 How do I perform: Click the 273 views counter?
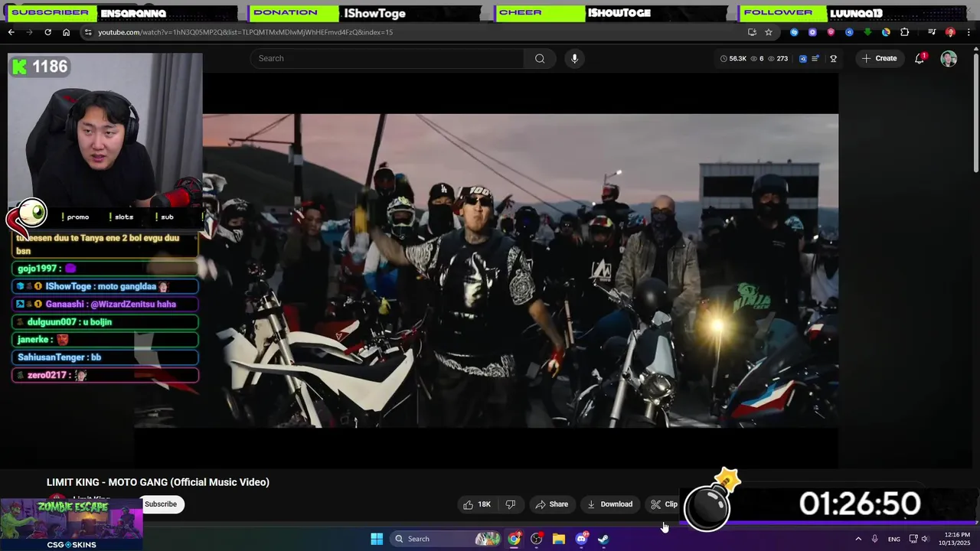(x=777, y=58)
